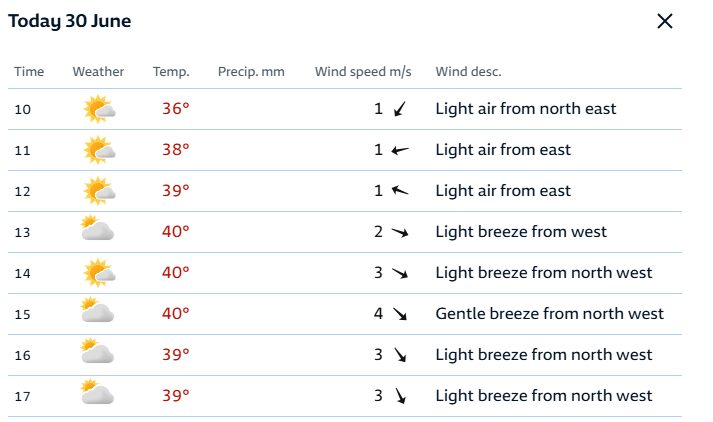Viewport: 713px width, 422px height.
Task: Click the wind arrow for hour 13
Action: point(400,232)
